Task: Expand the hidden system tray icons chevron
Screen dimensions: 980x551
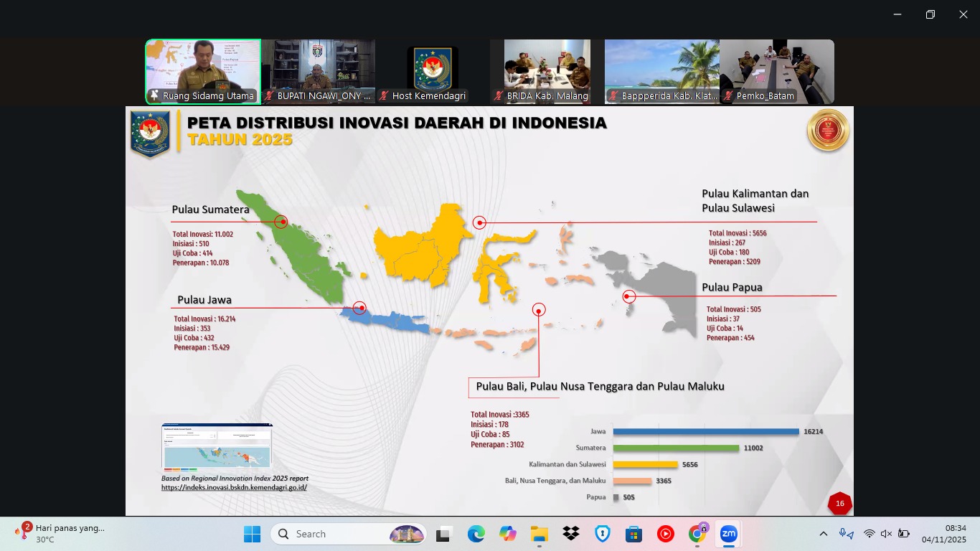Action: click(x=824, y=534)
